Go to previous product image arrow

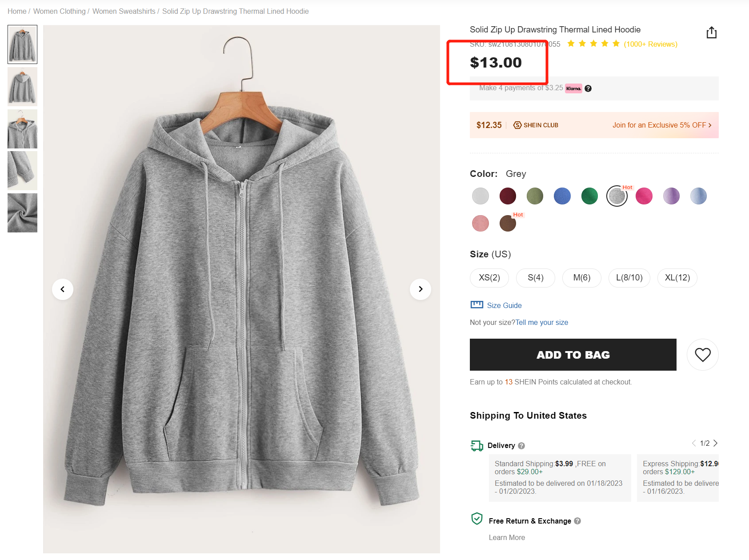coord(63,289)
